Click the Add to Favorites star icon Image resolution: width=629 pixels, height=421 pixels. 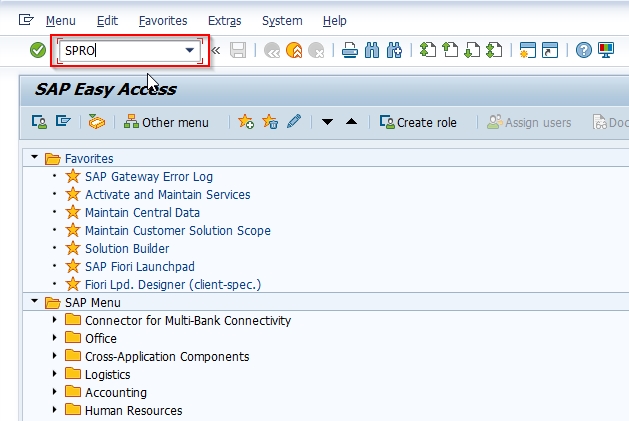(x=246, y=122)
